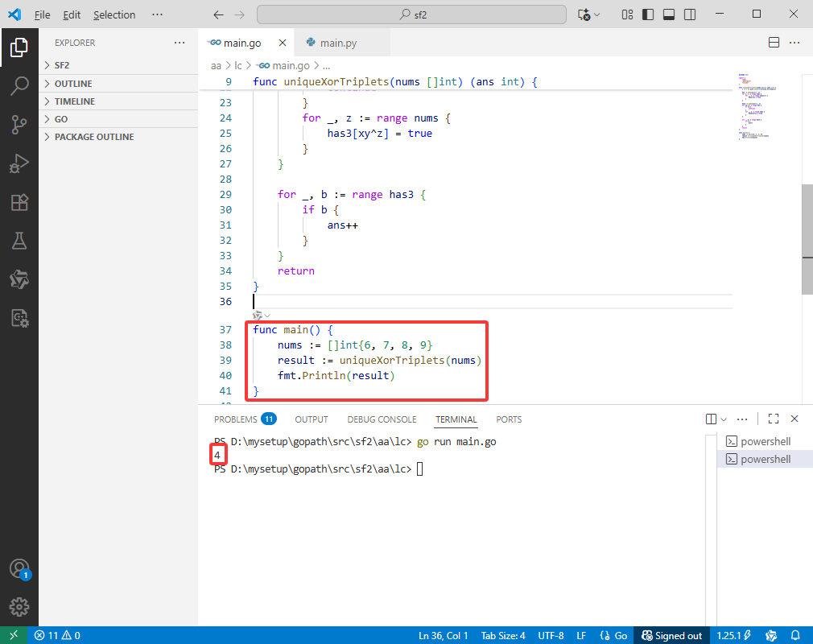This screenshot has height=644, width=813.
Task: Open the terminal split dropdown arrow
Action: pyautogui.click(x=724, y=419)
